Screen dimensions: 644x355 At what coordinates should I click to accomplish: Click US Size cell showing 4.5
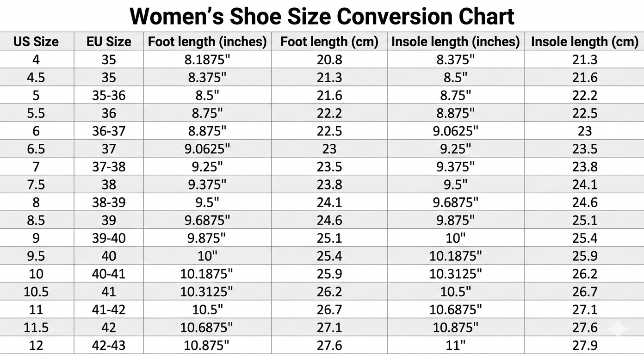[x=36, y=77]
